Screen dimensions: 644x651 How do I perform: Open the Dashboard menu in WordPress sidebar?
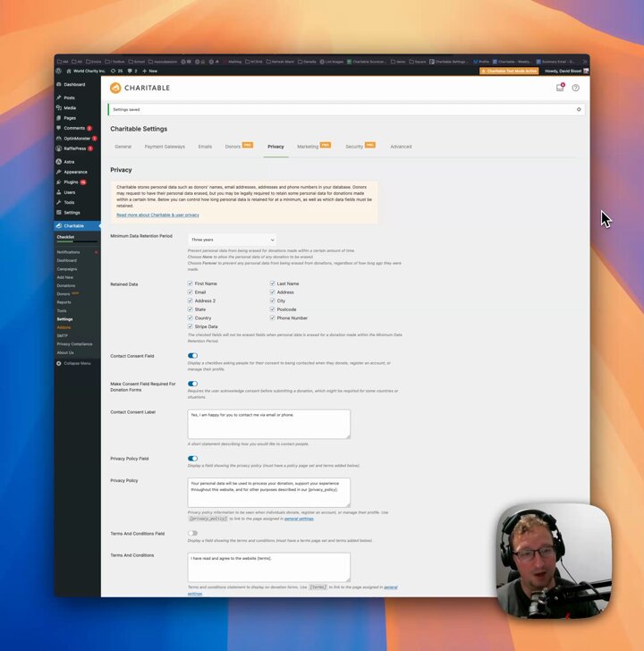pyautogui.click(x=74, y=84)
